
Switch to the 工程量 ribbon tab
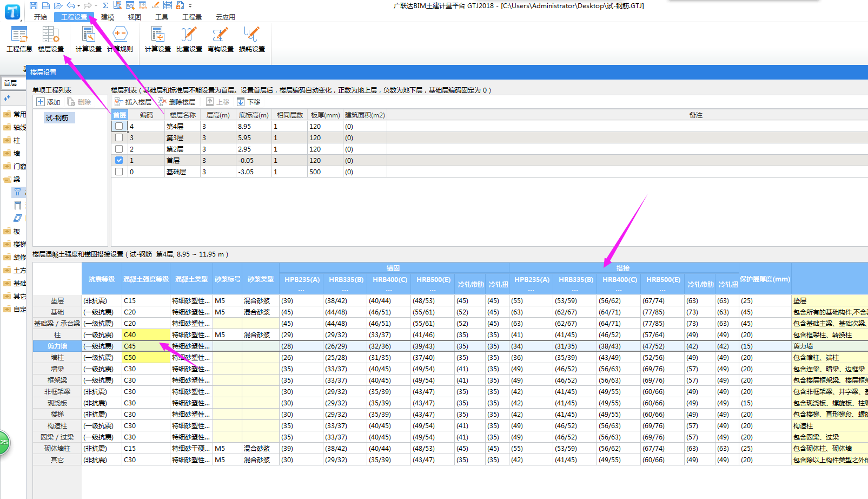tap(192, 17)
